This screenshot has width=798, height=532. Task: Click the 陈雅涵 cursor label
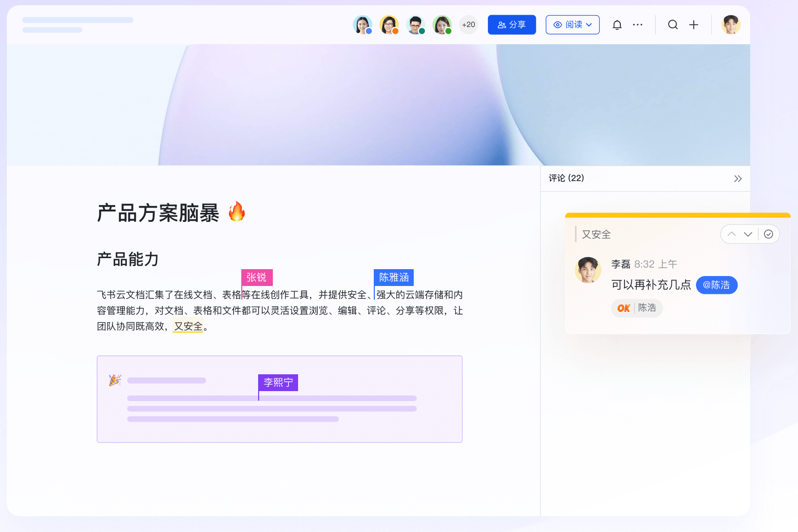tap(394, 278)
